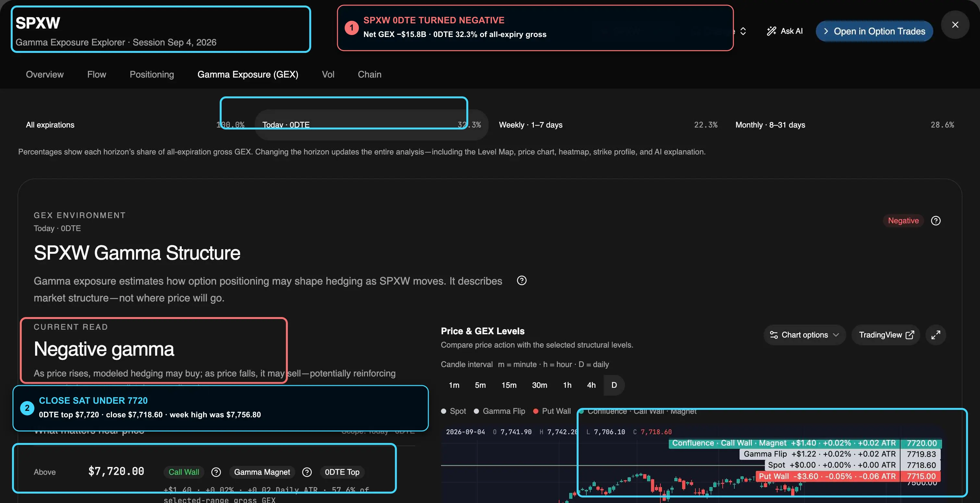Toggle the Put Wall legend item
The height and width of the screenshot is (503, 980).
[x=552, y=411]
